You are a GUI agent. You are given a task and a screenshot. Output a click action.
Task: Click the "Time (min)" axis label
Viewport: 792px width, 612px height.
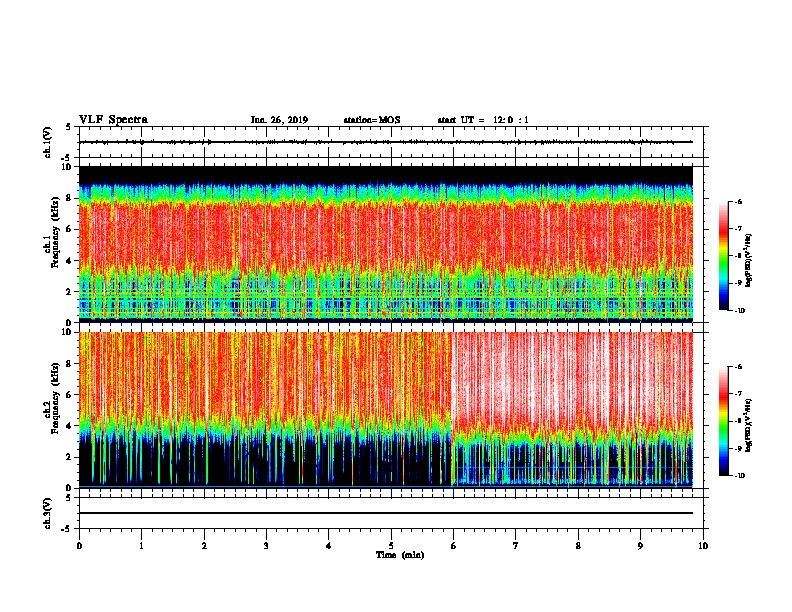pyautogui.click(x=400, y=555)
